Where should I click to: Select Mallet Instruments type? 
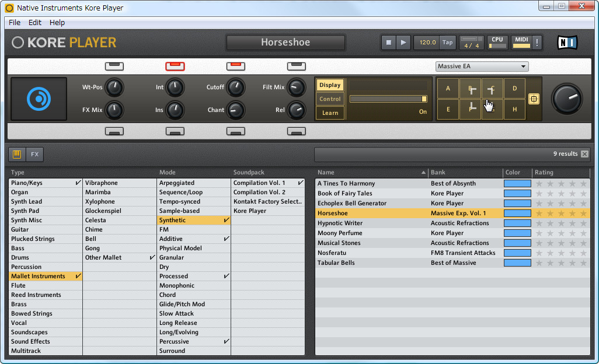coord(46,276)
